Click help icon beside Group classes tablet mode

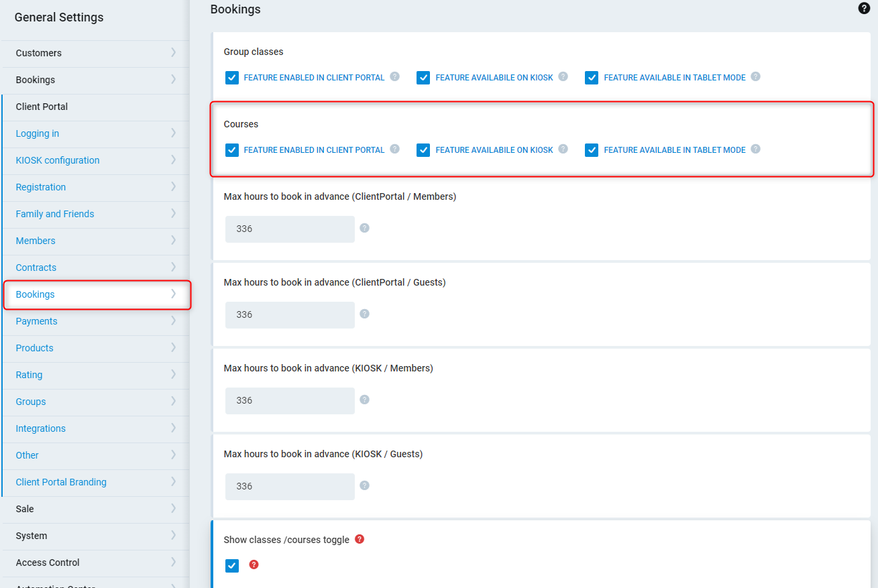click(x=755, y=76)
